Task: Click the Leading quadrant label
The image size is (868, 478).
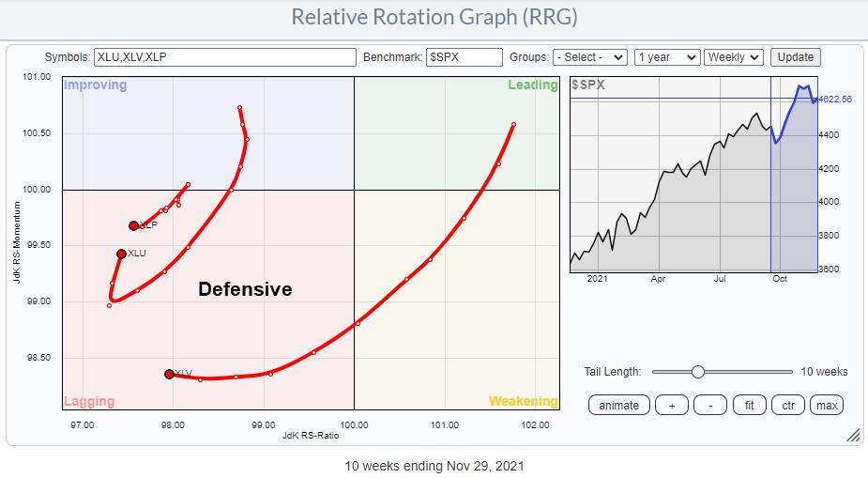Action: tap(532, 85)
